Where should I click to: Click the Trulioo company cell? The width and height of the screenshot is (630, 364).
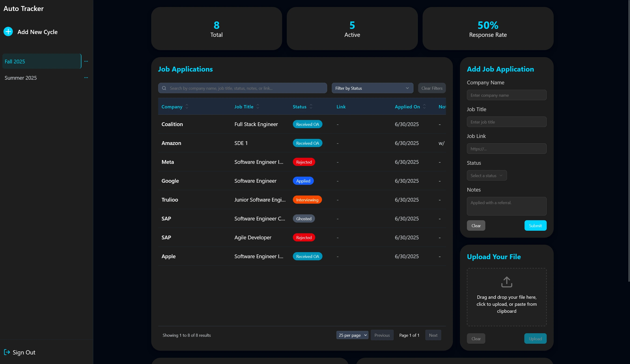[x=170, y=200]
